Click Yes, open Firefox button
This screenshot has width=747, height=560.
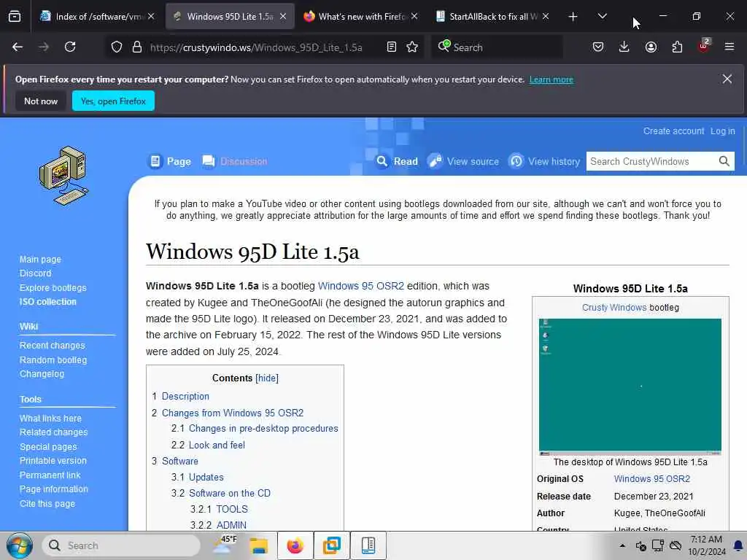[x=113, y=101]
